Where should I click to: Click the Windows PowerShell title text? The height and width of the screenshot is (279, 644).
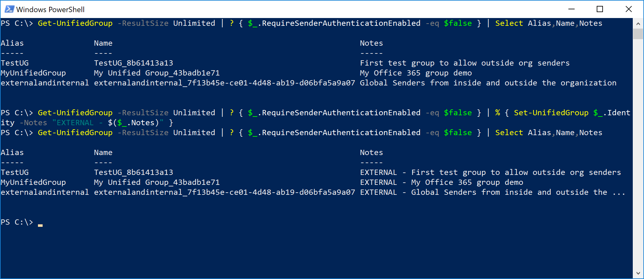(x=50, y=10)
